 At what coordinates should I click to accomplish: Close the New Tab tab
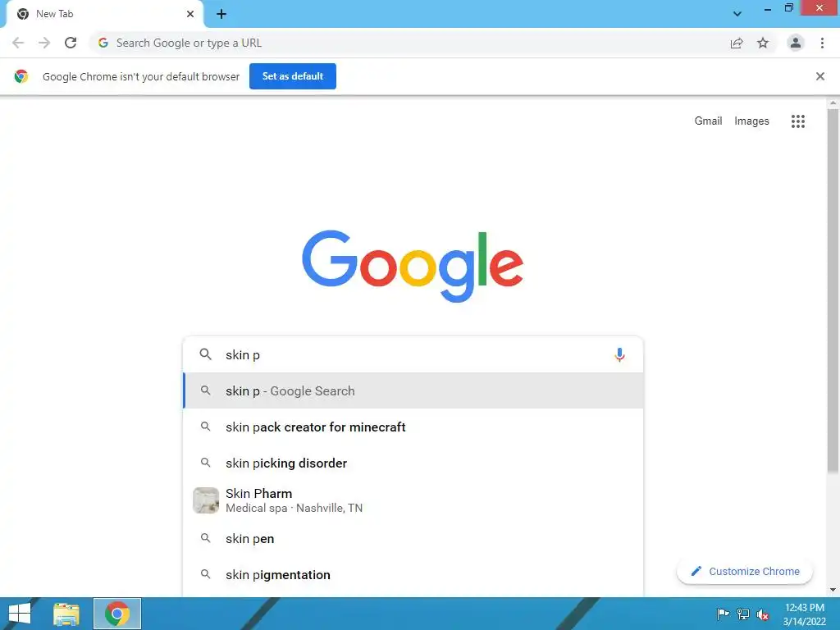(x=190, y=14)
